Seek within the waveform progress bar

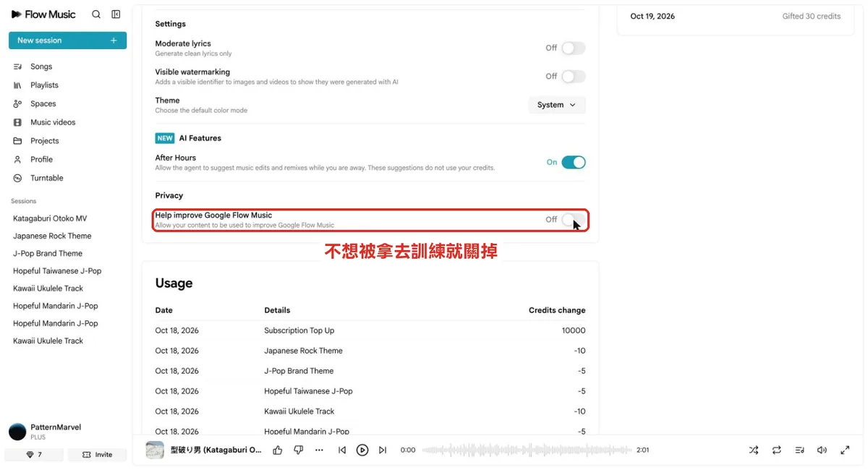coord(527,450)
